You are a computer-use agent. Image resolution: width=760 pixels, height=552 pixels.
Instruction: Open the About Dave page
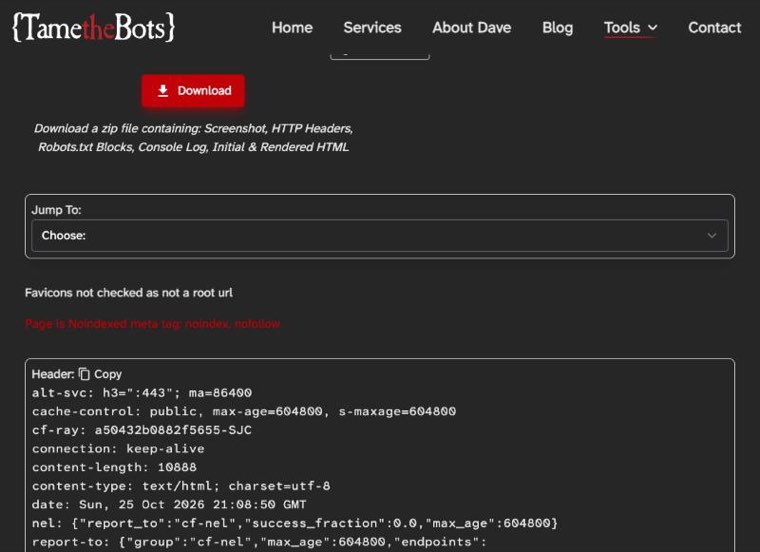[x=472, y=28]
